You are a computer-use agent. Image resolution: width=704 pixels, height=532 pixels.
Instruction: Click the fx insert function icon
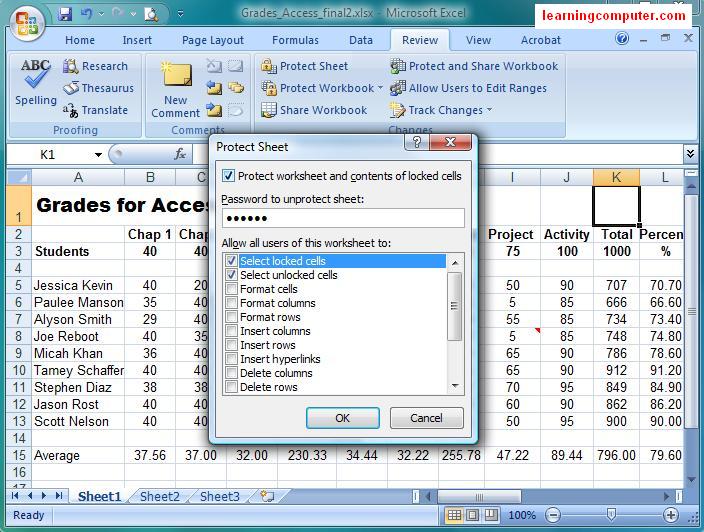(x=180, y=154)
